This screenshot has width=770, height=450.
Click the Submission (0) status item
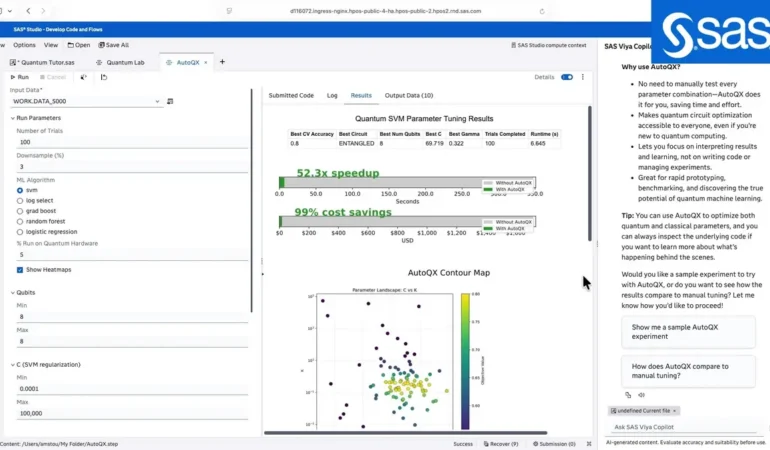pyautogui.click(x=554, y=444)
